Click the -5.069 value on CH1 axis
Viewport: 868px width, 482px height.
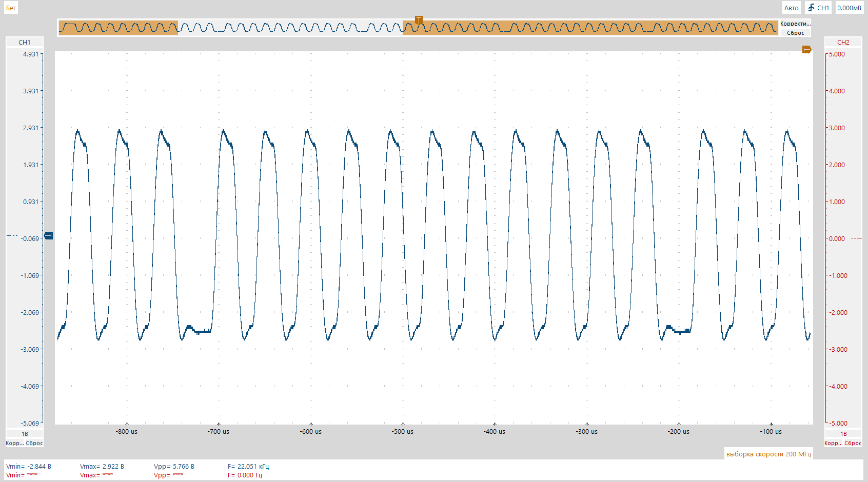click(x=30, y=423)
